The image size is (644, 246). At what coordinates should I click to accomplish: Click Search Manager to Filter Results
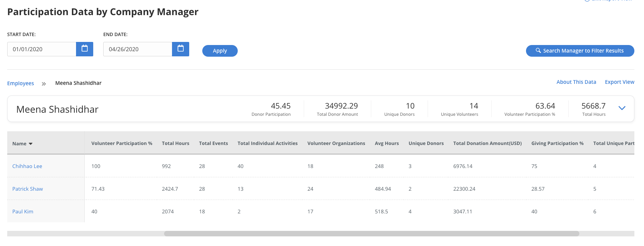tap(580, 51)
